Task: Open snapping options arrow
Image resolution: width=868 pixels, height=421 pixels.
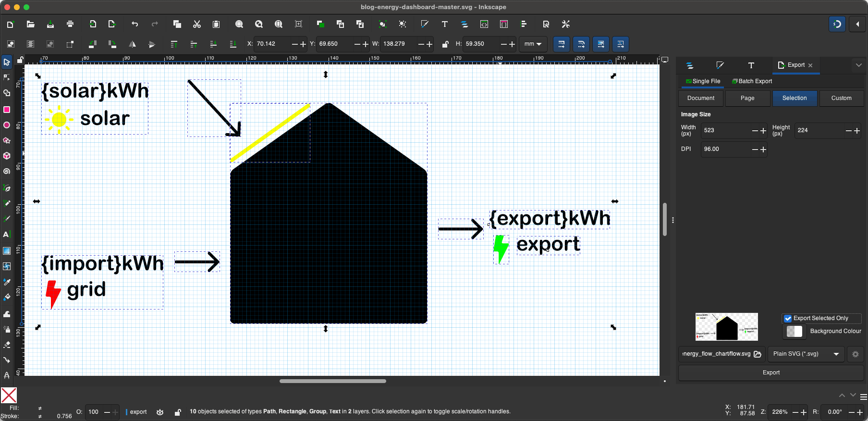Action: click(x=857, y=24)
